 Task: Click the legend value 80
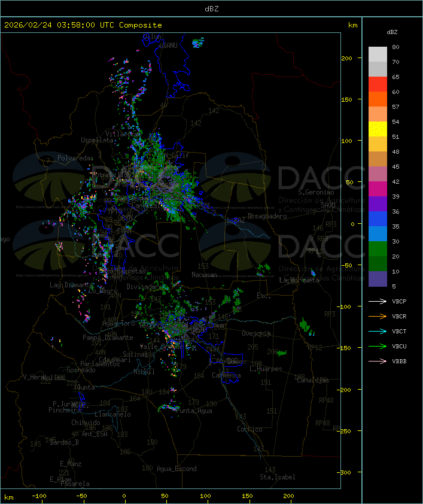click(x=395, y=47)
